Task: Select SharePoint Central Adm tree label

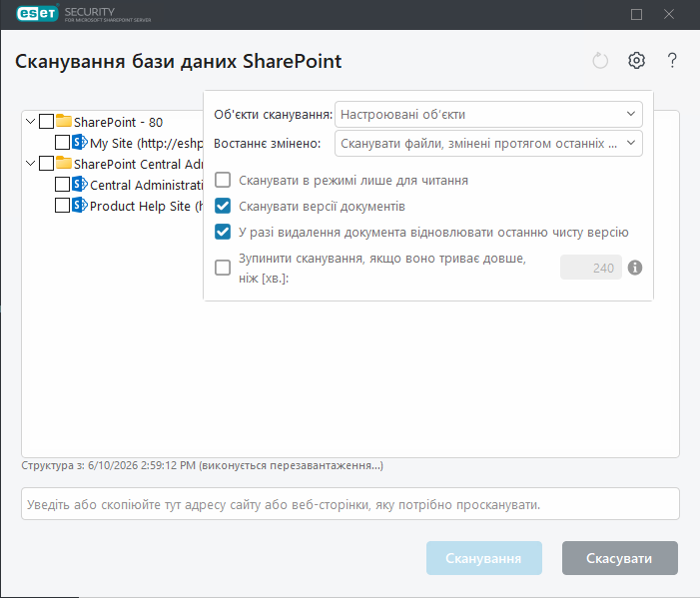Action: (x=139, y=165)
